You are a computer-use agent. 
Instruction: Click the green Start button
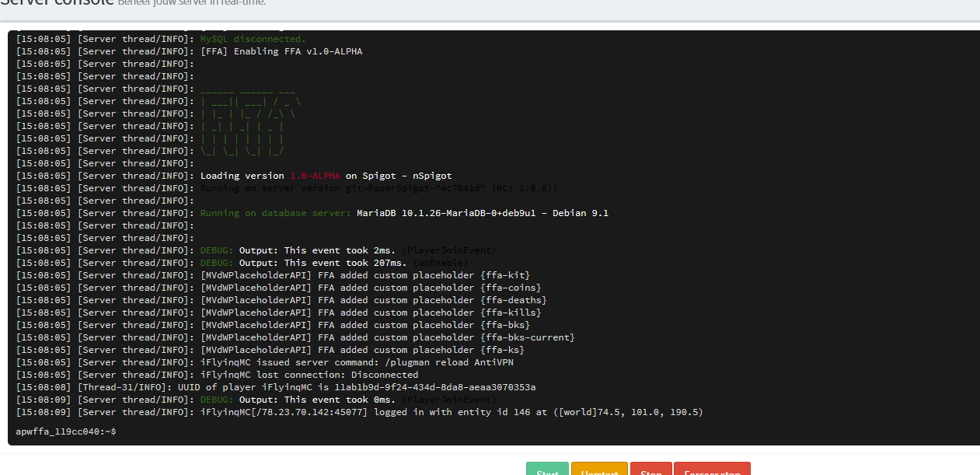pyautogui.click(x=547, y=469)
